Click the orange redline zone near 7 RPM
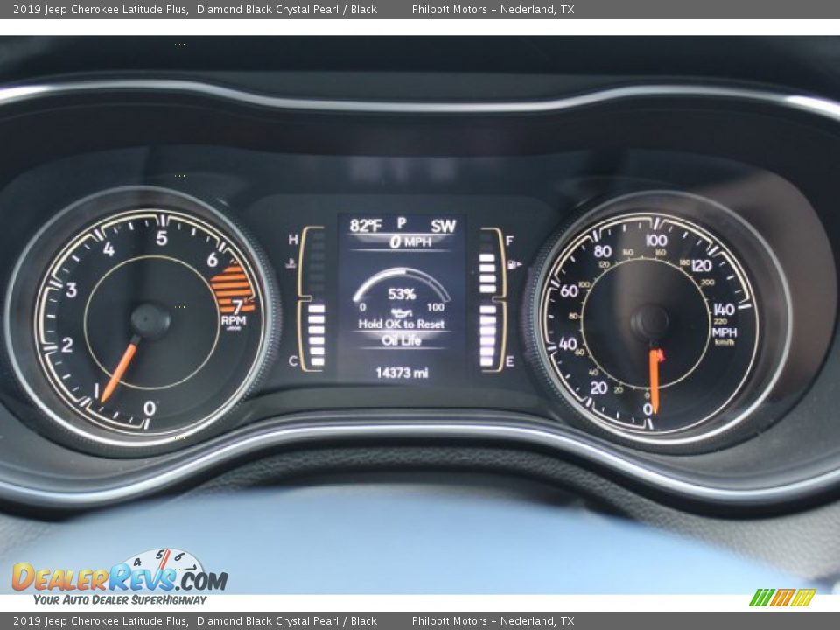Viewport: 840px width, 630px height. click(x=231, y=289)
